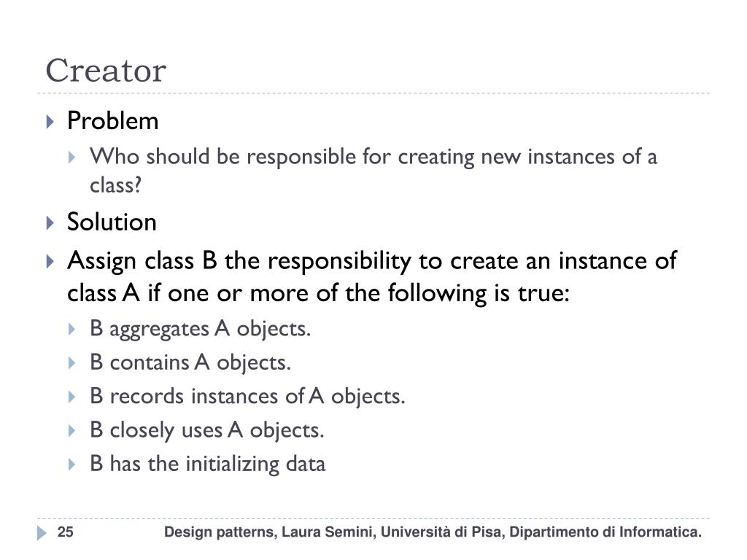Click the text 'B closely uses A objects.'

tap(207, 430)
